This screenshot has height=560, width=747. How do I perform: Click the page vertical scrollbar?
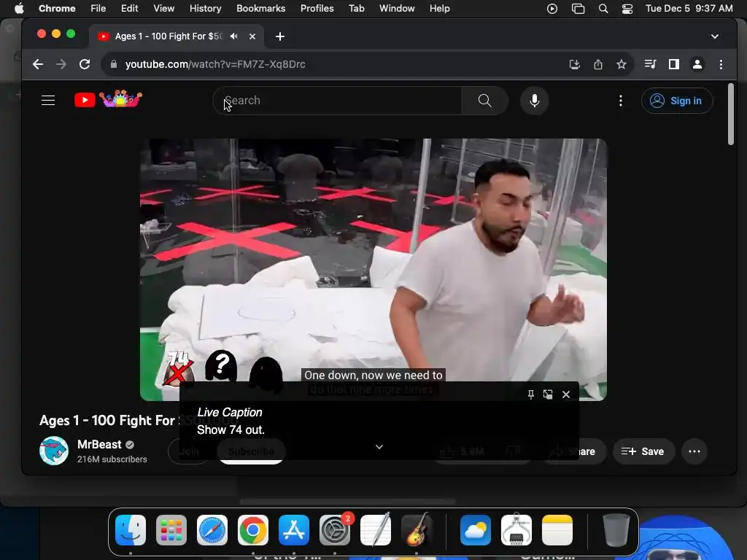731,114
